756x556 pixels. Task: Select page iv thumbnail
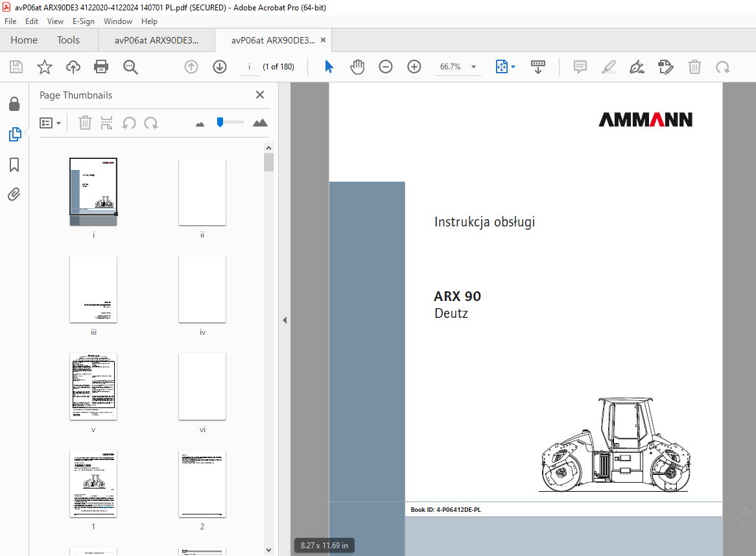point(202,289)
